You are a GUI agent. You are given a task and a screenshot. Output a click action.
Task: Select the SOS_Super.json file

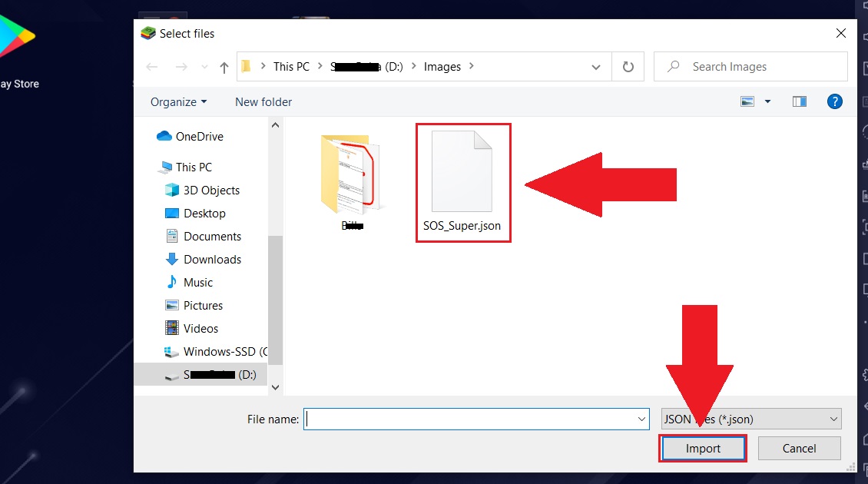click(x=462, y=183)
